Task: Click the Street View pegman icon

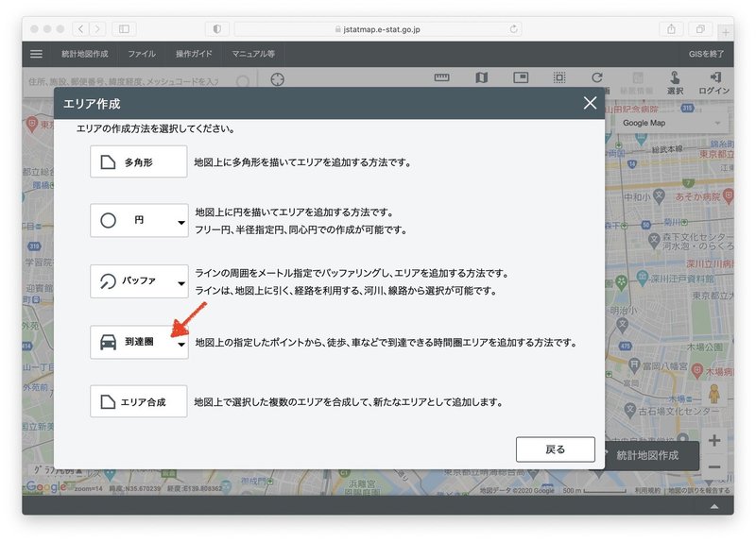Action: coord(714,394)
